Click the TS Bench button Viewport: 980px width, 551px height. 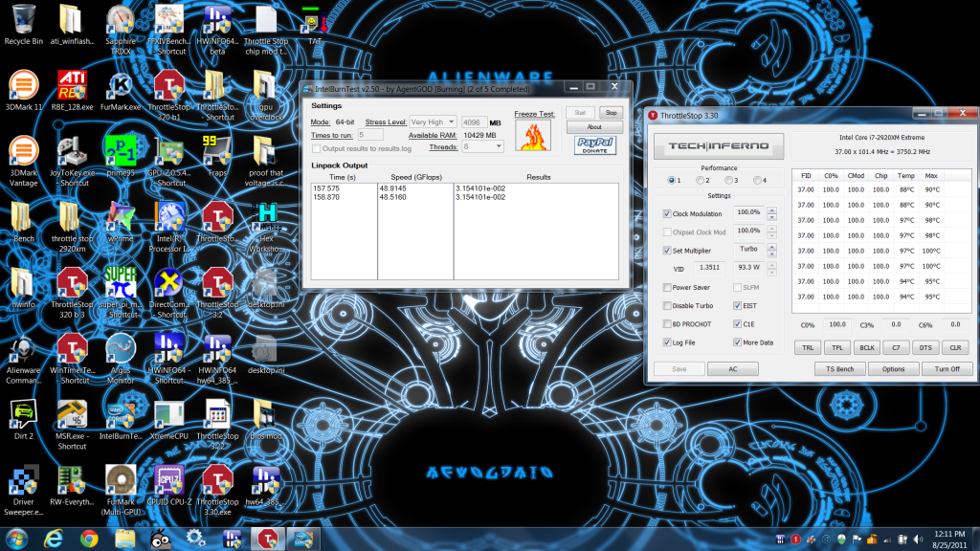pos(840,369)
